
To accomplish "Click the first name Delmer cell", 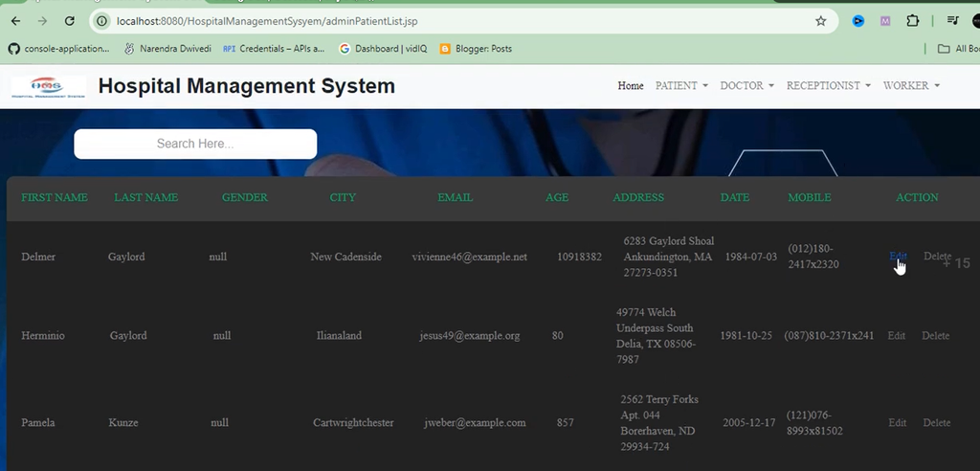I will coord(38,257).
